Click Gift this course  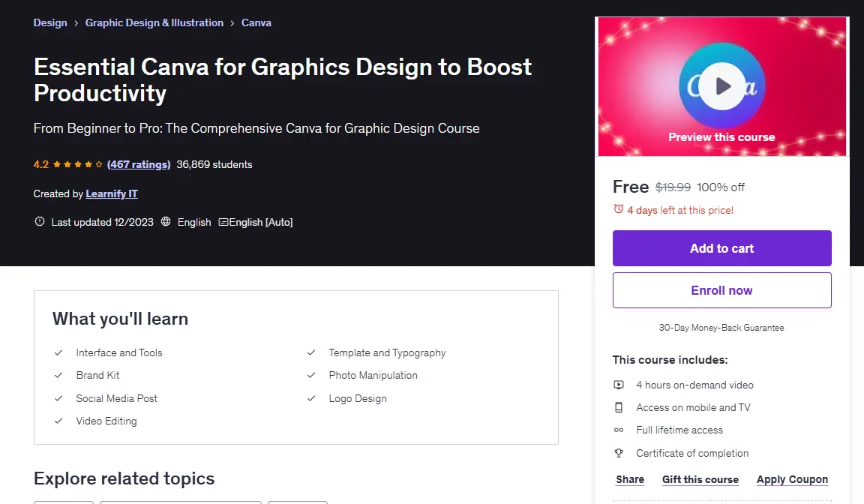[700, 479]
